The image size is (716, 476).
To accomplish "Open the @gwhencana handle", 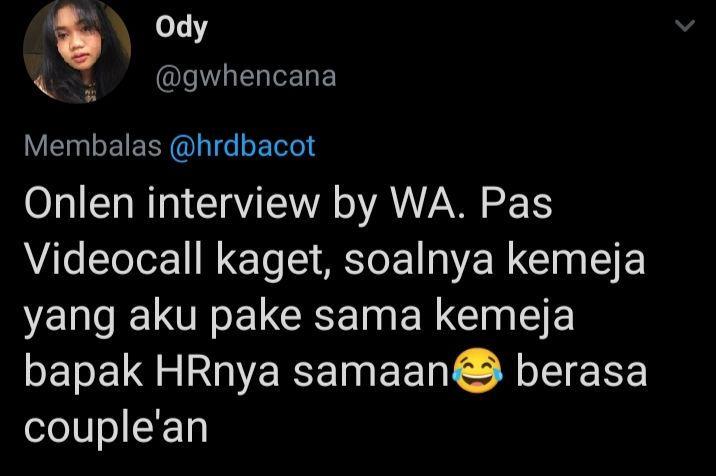I will coord(246,76).
